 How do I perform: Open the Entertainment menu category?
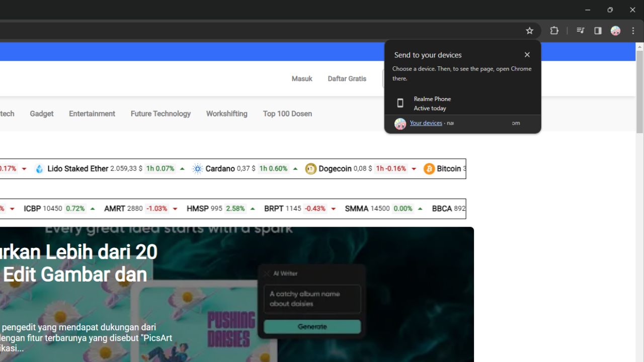92,114
